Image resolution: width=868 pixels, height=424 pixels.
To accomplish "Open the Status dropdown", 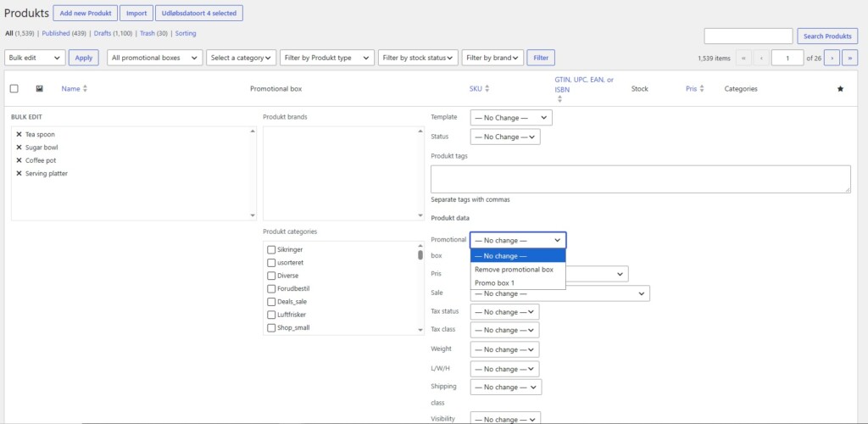I will (505, 137).
